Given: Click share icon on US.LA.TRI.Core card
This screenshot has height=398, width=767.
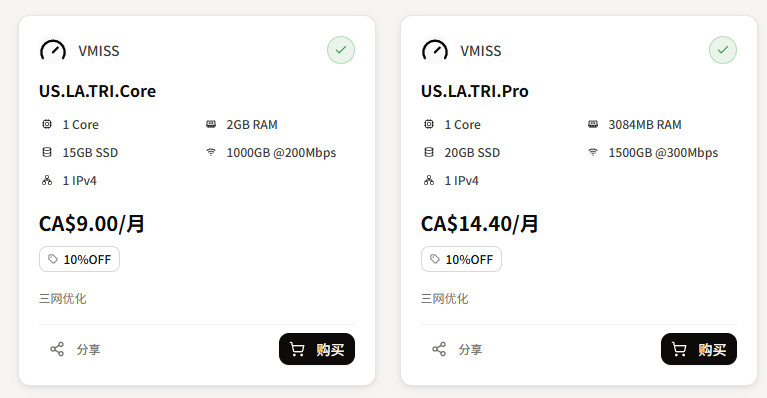Looking at the screenshot, I should pyautogui.click(x=57, y=349).
